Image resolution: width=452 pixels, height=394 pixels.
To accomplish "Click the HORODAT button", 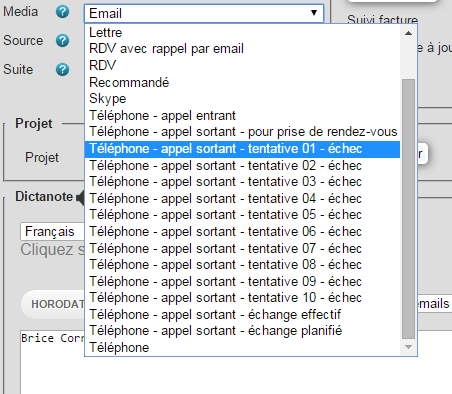I will click(x=53, y=304).
